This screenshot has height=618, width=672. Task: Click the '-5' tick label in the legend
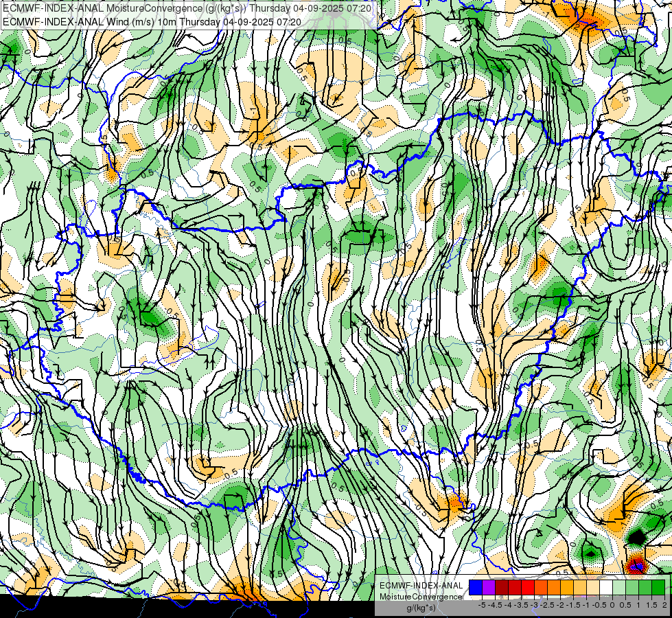[482, 605]
